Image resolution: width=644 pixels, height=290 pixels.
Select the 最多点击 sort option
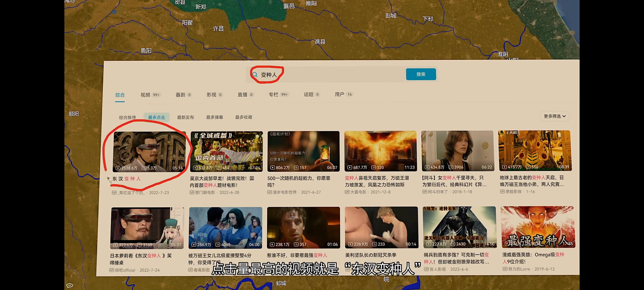point(156,117)
